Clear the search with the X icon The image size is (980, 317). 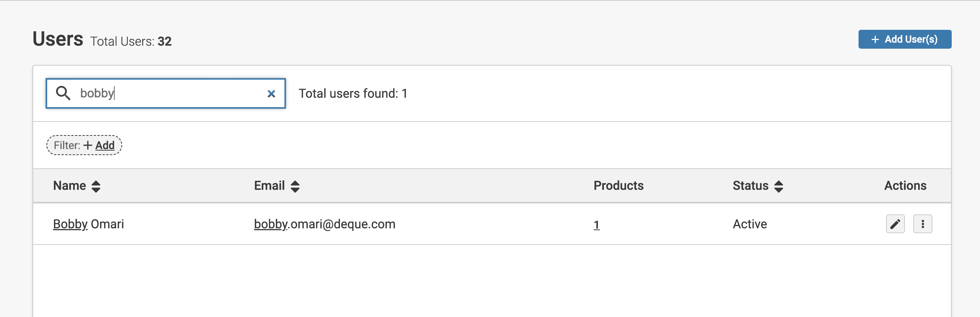[271, 94]
